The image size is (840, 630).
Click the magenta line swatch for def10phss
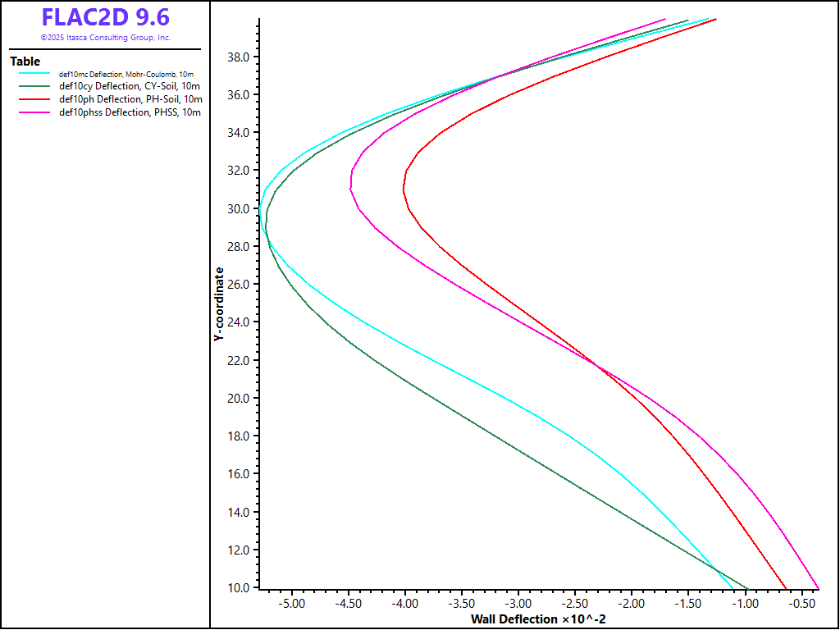pos(34,112)
